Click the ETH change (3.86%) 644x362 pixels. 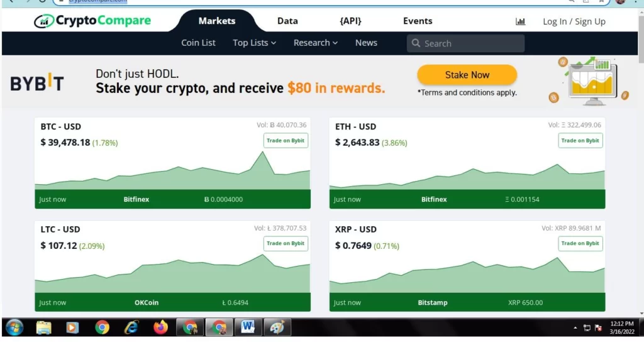coord(394,143)
